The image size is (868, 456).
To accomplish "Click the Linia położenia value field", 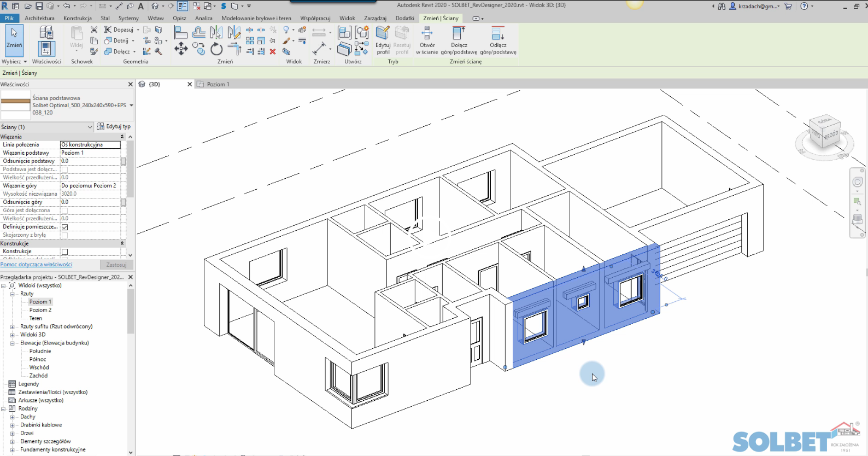I will point(90,145).
